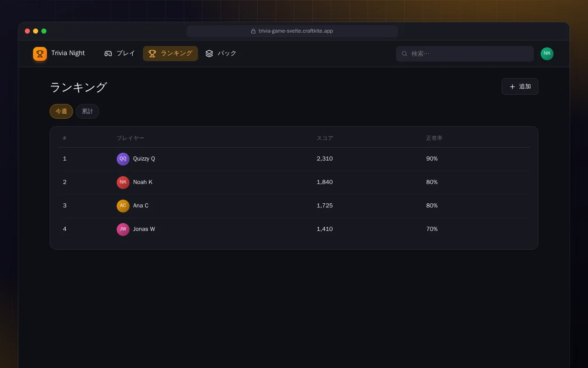588x368 pixels.
Task: Click the score 1,410
Action: point(325,229)
